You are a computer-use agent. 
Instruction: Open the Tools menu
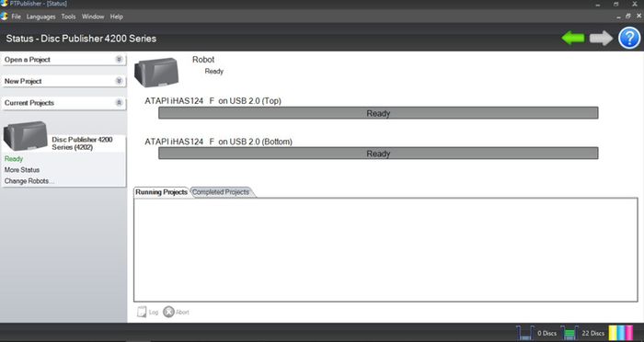pyautogui.click(x=69, y=17)
